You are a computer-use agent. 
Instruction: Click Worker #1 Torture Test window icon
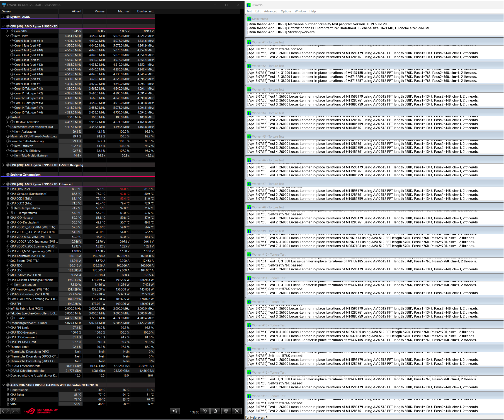(249, 42)
